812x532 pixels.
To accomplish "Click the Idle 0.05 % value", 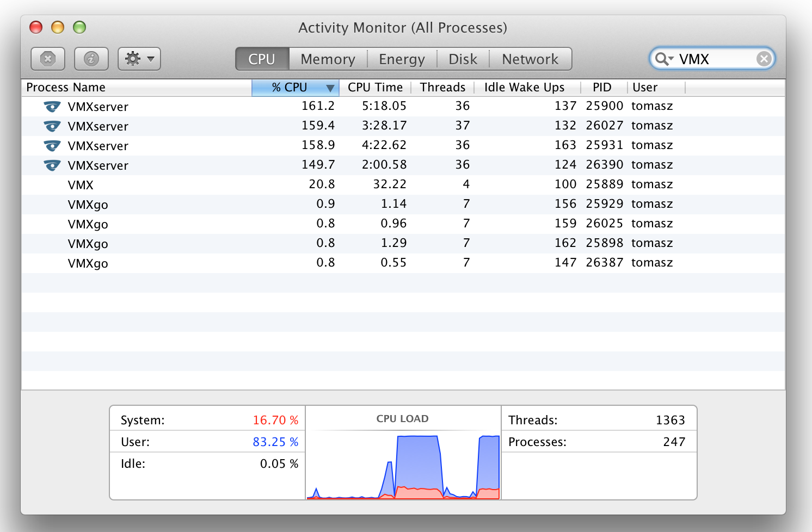I will tap(279, 464).
